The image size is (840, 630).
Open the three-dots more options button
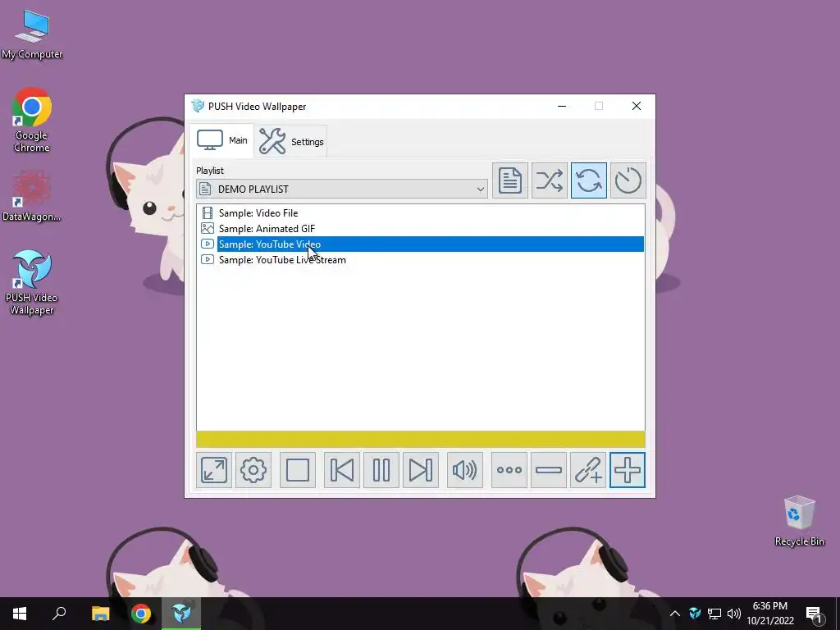pos(509,470)
